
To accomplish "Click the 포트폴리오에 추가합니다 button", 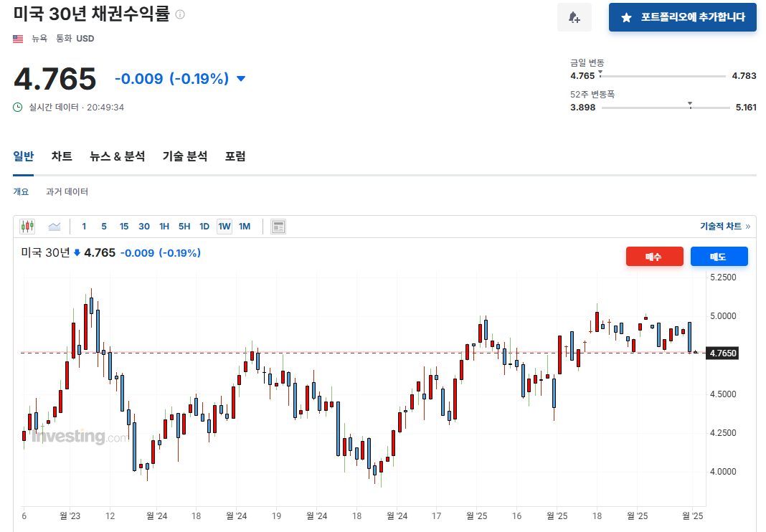I will click(x=682, y=17).
